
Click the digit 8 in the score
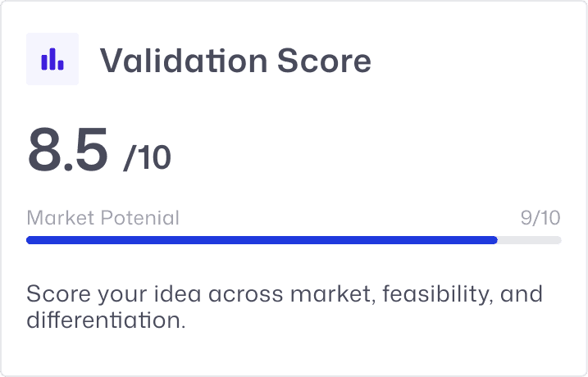pyautogui.click(x=47, y=149)
